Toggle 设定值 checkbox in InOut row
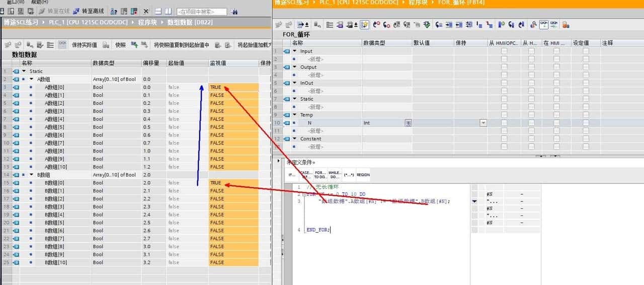The image size is (644, 285). (x=586, y=83)
